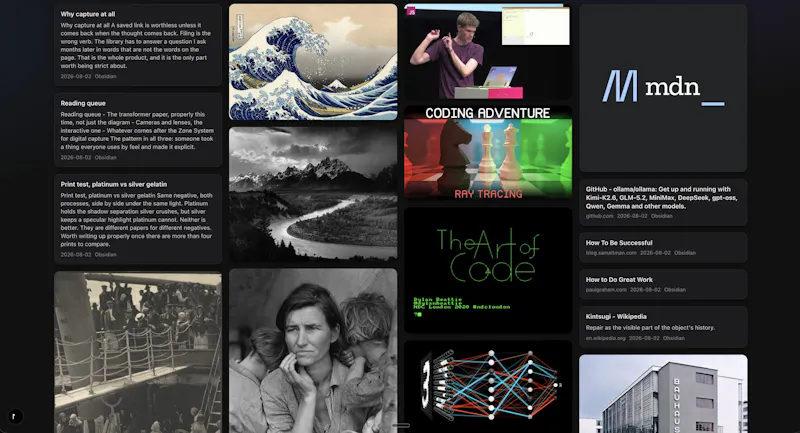Open the 'GitHub - ollama/ollama' bookmark title
Viewport: 800px width, 433px height.
click(x=661, y=197)
